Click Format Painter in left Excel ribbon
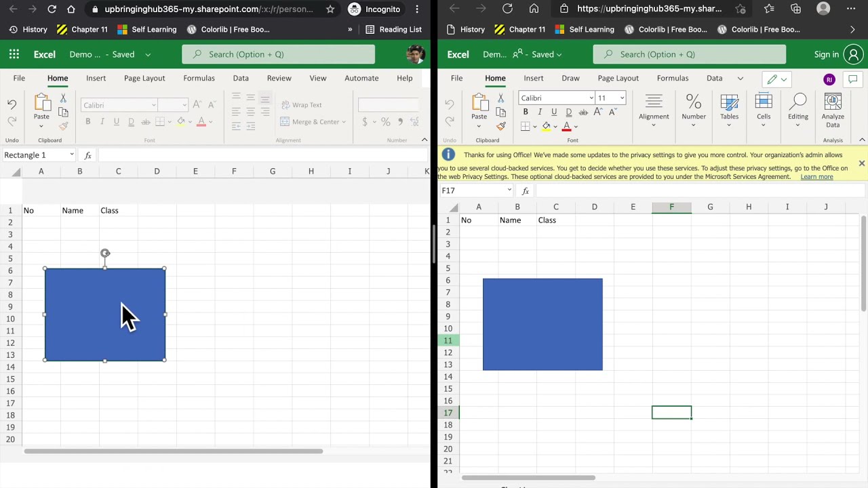The width and height of the screenshot is (868, 488). click(63, 126)
